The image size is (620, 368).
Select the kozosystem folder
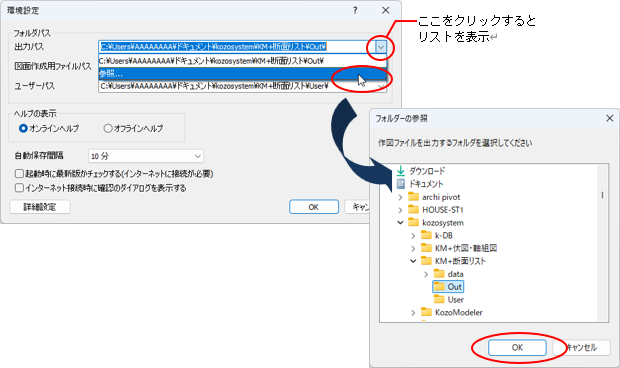tap(443, 223)
